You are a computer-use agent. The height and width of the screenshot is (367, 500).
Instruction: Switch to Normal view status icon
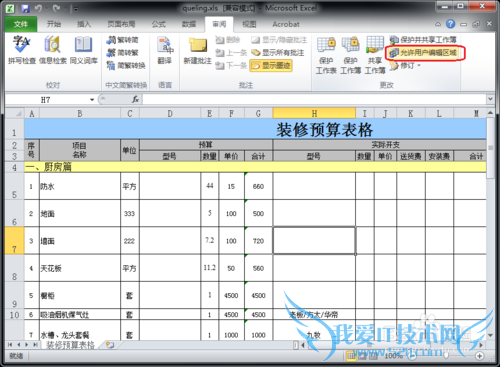(351, 356)
